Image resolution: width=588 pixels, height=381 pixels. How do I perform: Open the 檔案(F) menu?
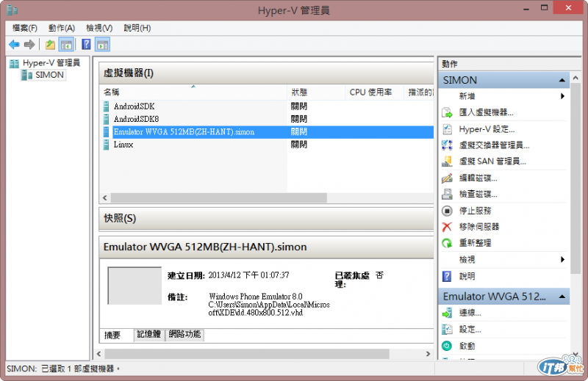click(x=25, y=28)
